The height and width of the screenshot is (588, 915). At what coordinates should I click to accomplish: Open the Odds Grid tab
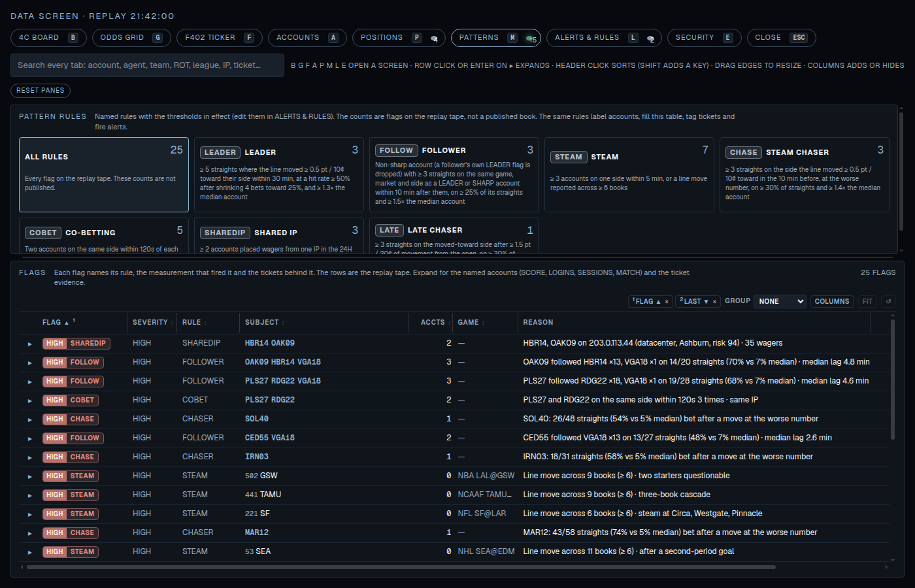[131, 38]
